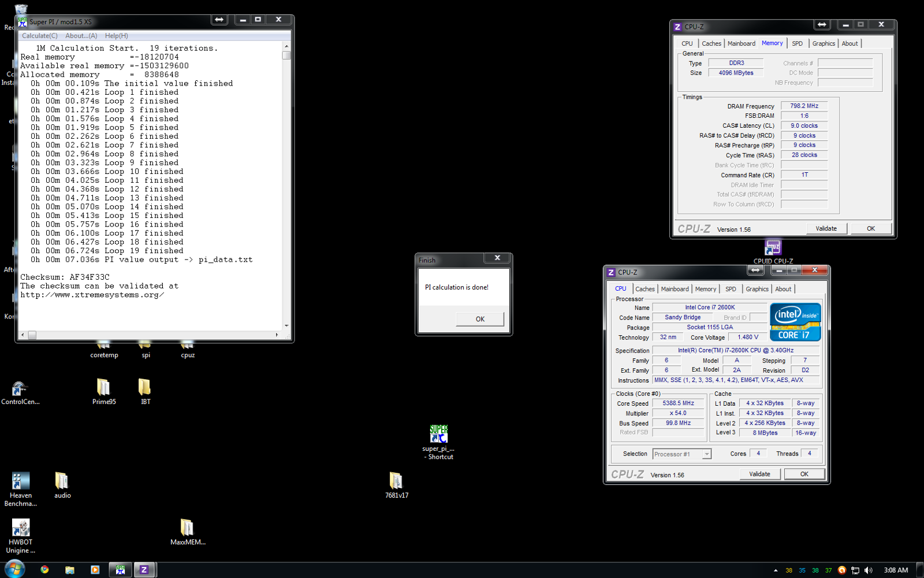Click the 3:08 AM taskbar clock
The height and width of the screenshot is (578, 924).
(896, 570)
